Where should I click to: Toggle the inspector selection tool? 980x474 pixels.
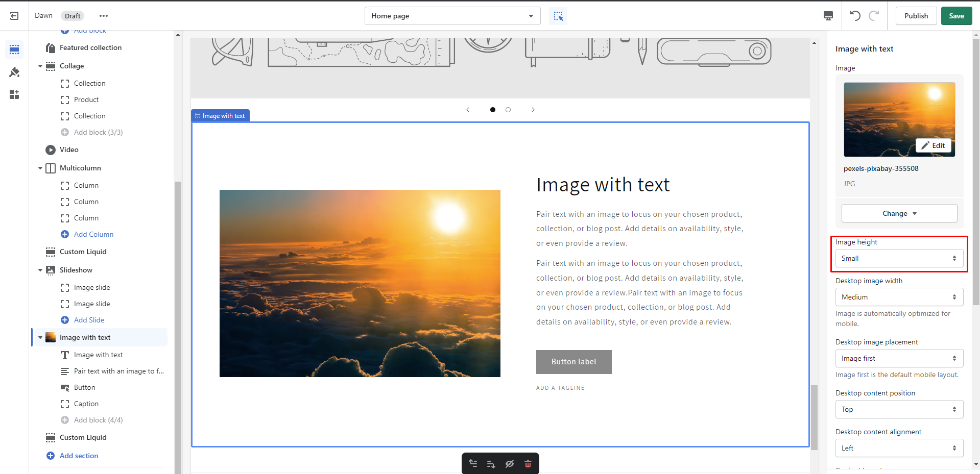point(558,16)
